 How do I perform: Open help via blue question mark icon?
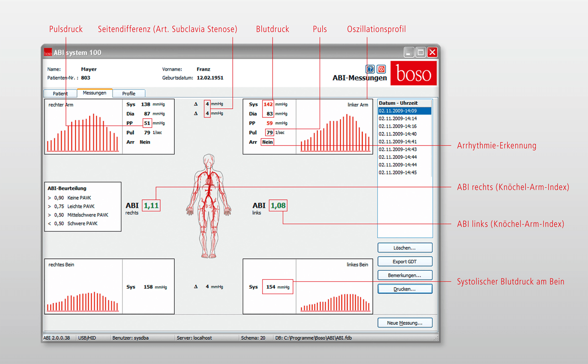tap(370, 69)
